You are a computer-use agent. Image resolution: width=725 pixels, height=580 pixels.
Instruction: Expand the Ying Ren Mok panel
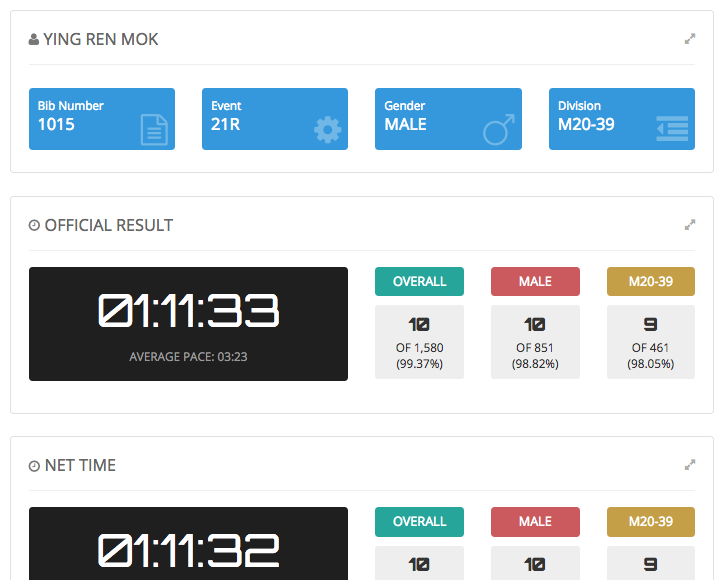pos(689,40)
